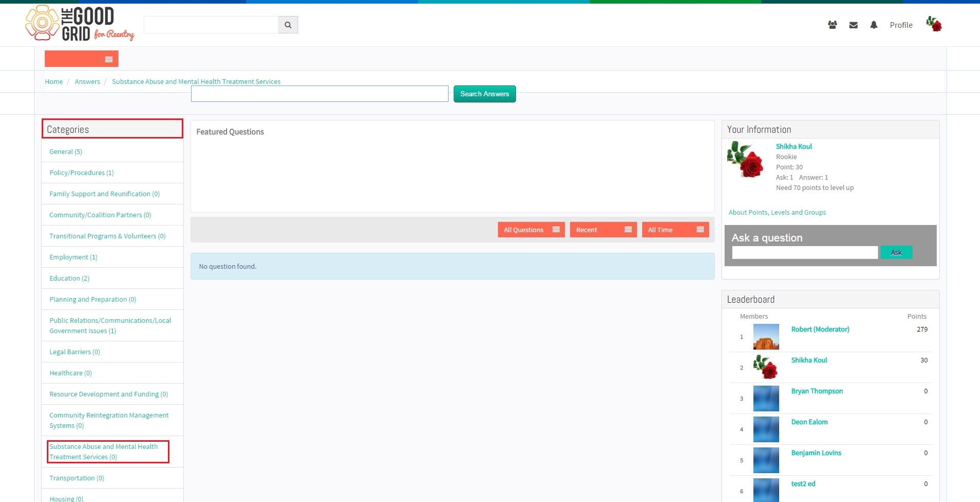Click The Good Grid logo
Image resolution: width=980 pixels, height=502 pixels.
click(80, 23)
